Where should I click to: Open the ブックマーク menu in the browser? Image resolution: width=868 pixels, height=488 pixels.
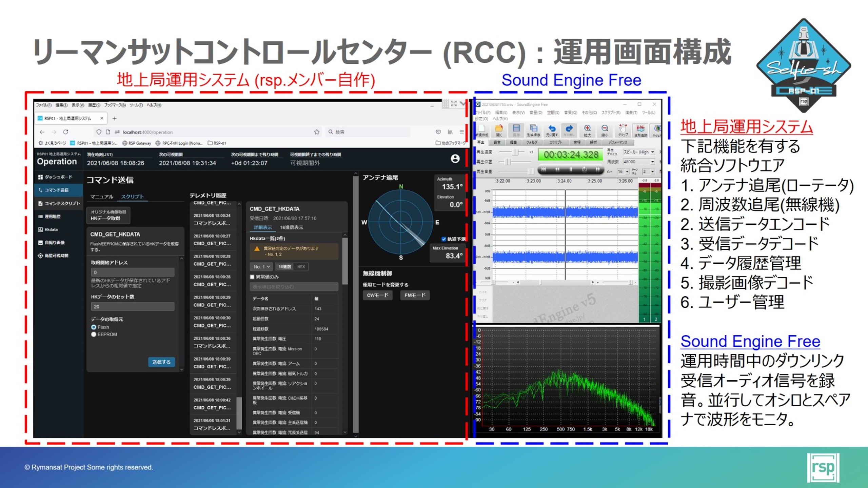[115, 105]
